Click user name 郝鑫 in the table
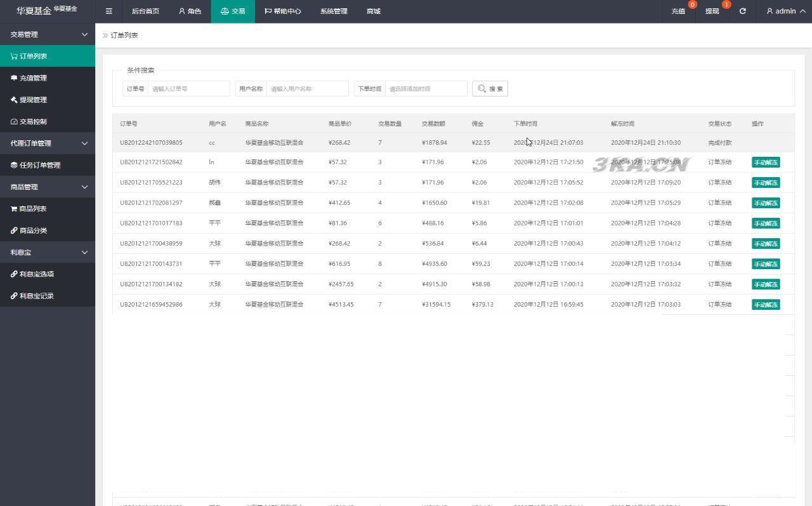 (x=214, y=203)
